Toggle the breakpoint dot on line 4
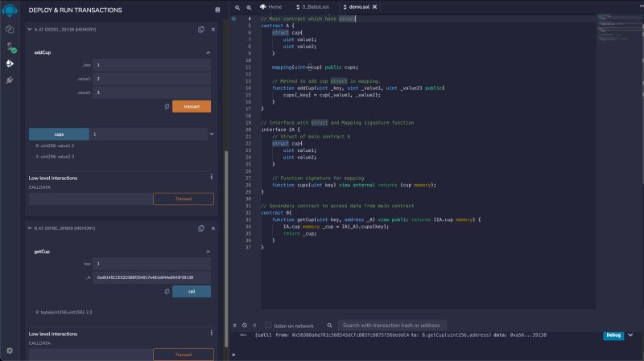 (x=233, y=18)
